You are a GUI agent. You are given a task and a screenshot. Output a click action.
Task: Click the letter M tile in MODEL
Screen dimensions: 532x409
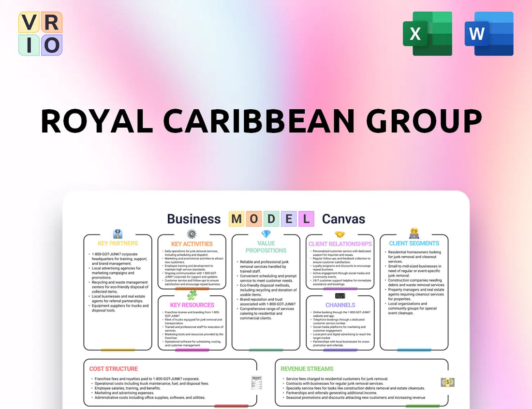pos(236,219)
